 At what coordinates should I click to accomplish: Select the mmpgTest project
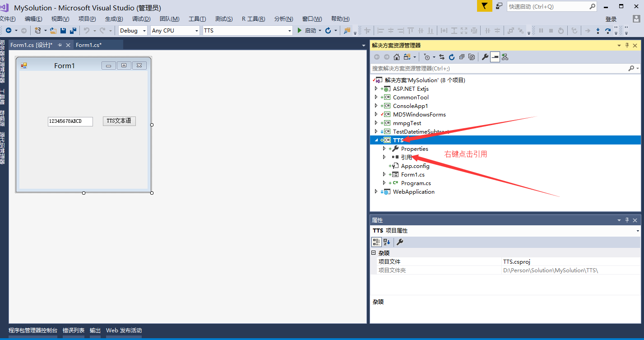[407, 123]
